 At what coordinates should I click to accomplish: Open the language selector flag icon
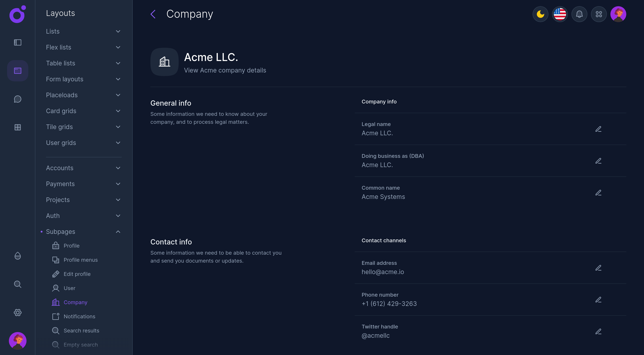coord(560,14)
